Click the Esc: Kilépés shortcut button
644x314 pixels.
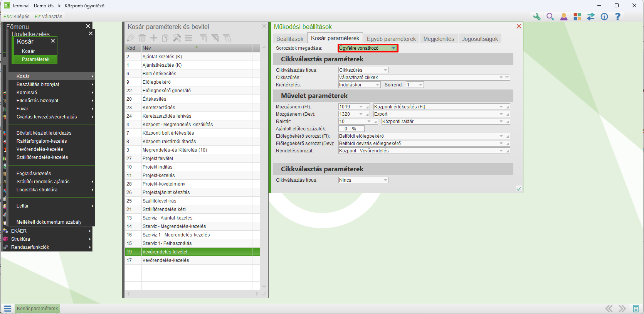click(17, 17)
